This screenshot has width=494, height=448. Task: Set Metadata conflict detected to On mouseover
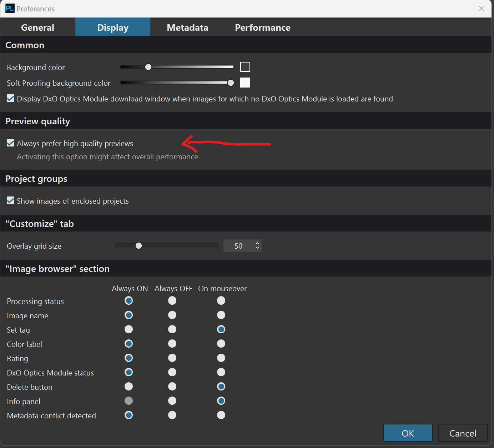coord(221,415)
